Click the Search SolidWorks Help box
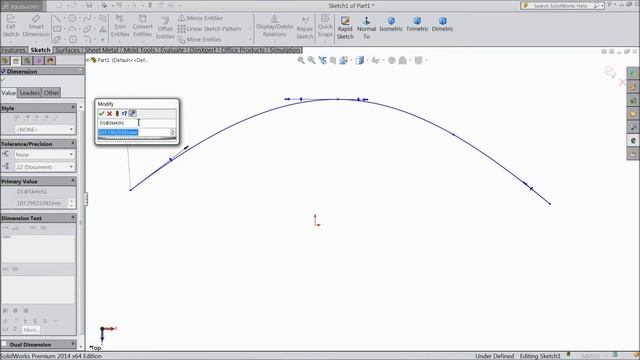The image size is (640, 360). [x=562, y=5]
